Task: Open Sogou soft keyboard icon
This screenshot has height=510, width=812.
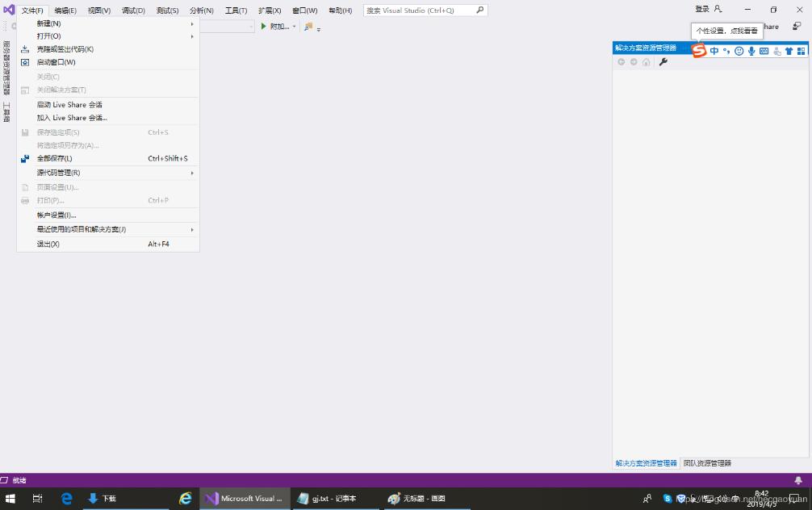Action: (x=764, y=51)
